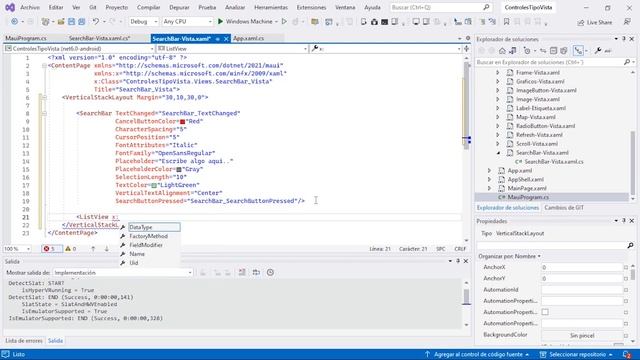Open the Organizar por: Nombre dropdown
640x360 pixels.
tap(509, 256)
